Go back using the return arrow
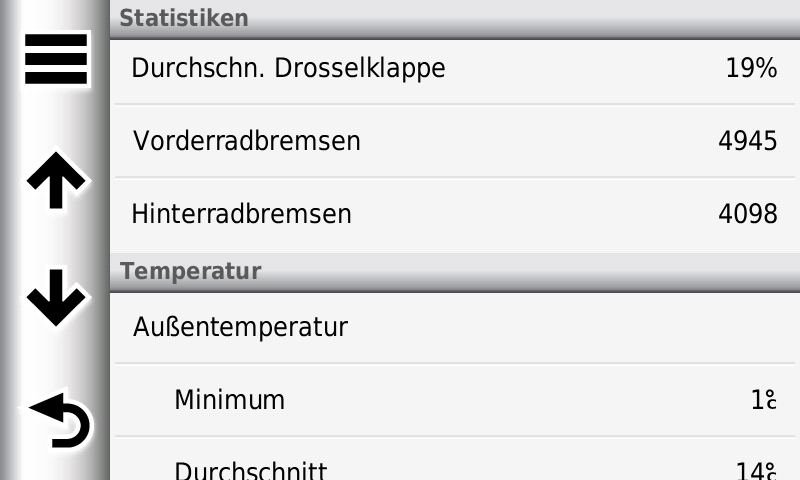 coord(59,419)
